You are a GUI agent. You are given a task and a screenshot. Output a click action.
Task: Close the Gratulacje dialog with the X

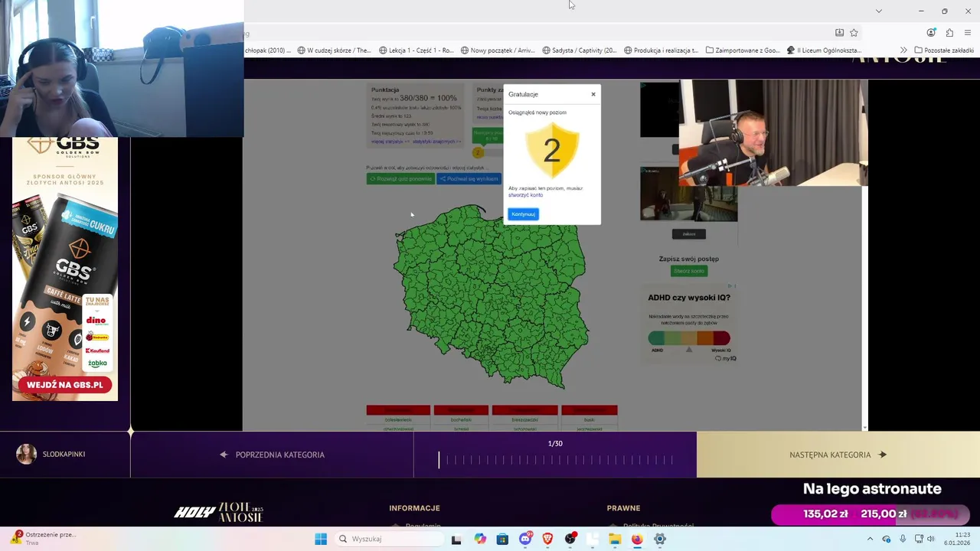click(x=593, y=94)
